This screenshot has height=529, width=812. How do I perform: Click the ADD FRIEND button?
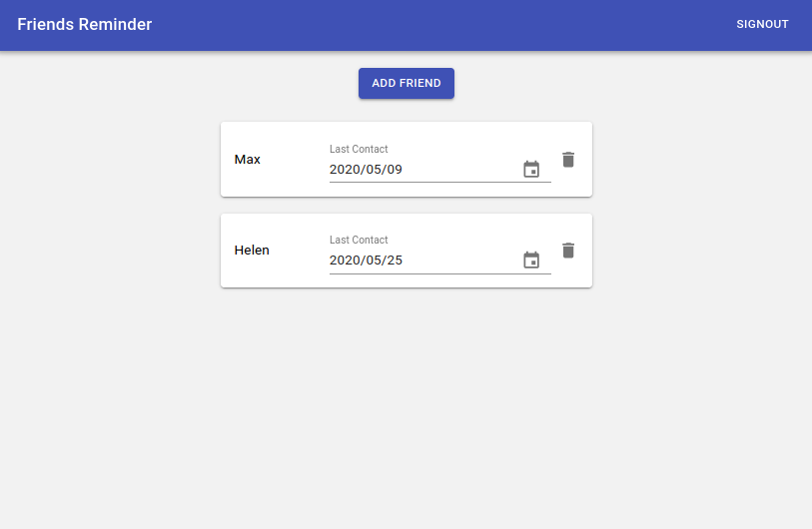[406, 83]
